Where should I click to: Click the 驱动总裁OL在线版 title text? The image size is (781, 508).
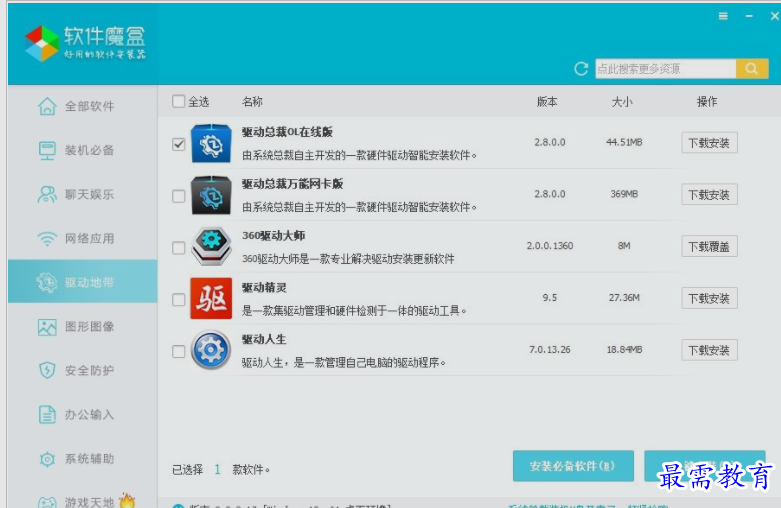tap(287, 132)
